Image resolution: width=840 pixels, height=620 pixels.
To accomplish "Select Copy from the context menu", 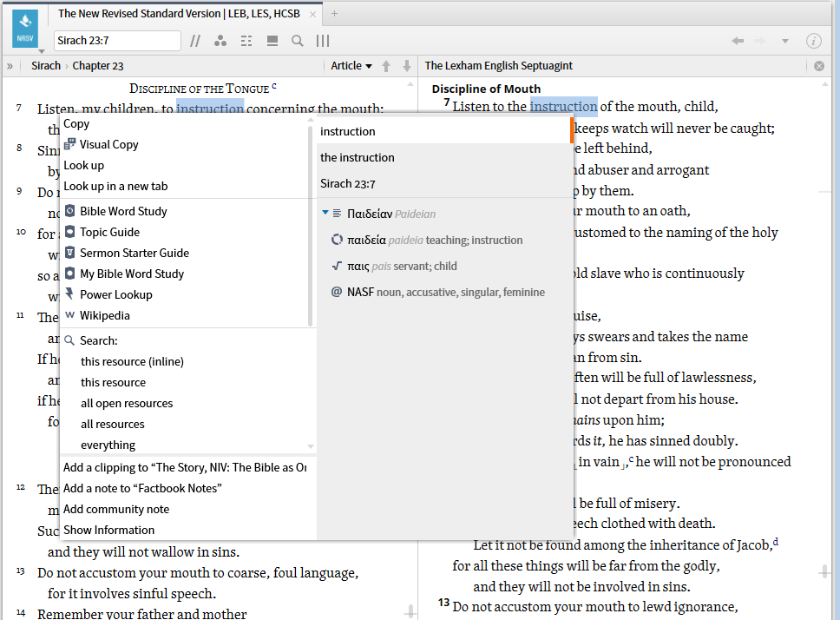I will (x=76, y=123).
